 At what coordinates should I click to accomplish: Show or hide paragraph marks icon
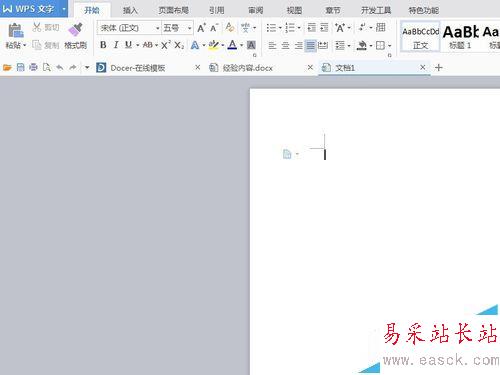363,27
